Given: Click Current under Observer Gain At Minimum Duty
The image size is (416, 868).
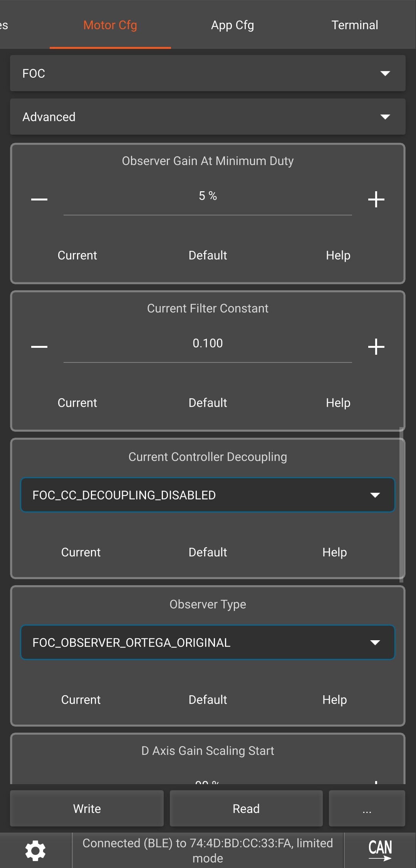Looking at the screenshot, I should tap(77, 255).
